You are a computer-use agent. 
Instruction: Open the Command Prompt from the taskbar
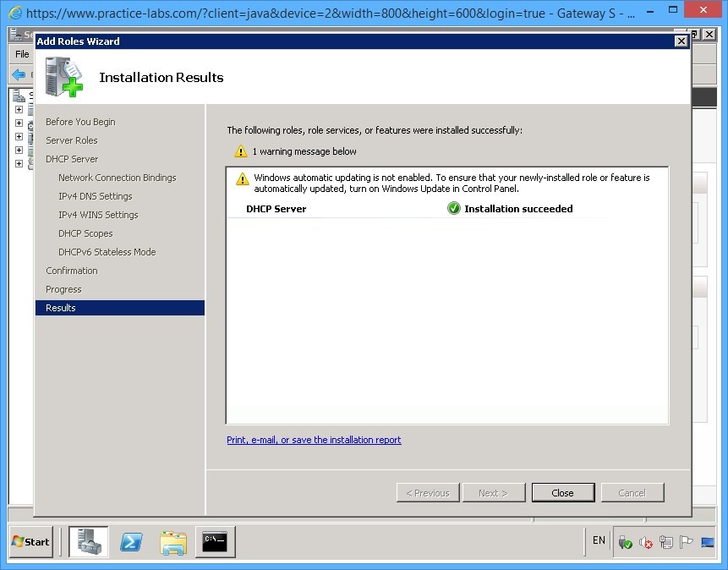coord(214,541)
